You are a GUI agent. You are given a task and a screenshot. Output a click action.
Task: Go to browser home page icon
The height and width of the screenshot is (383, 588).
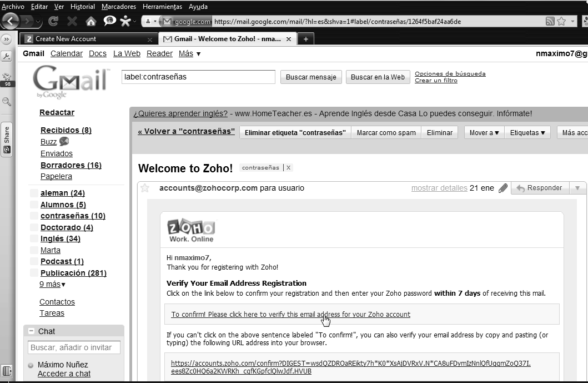point(91,22)
